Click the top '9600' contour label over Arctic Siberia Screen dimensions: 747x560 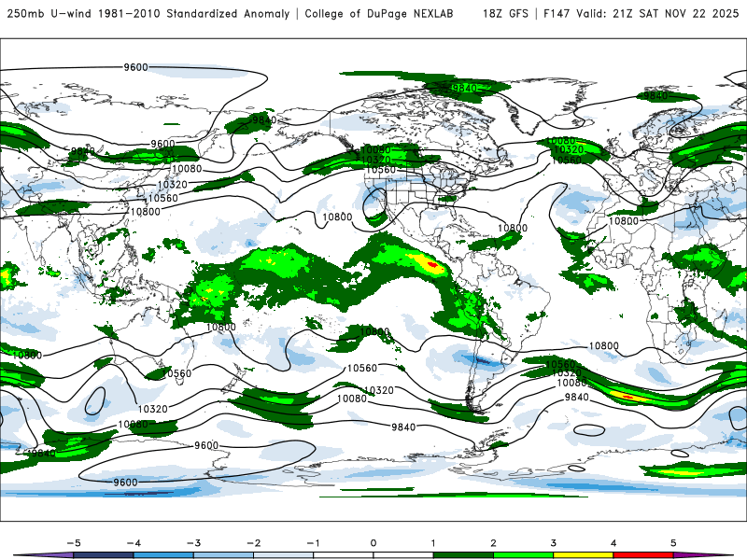click(135, 67)
